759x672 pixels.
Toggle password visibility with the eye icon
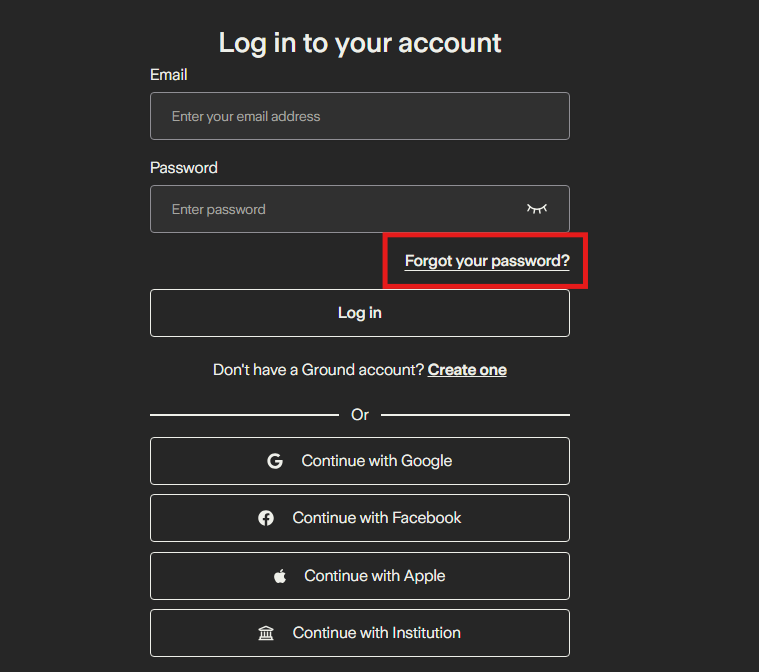(x=537, y=209)
